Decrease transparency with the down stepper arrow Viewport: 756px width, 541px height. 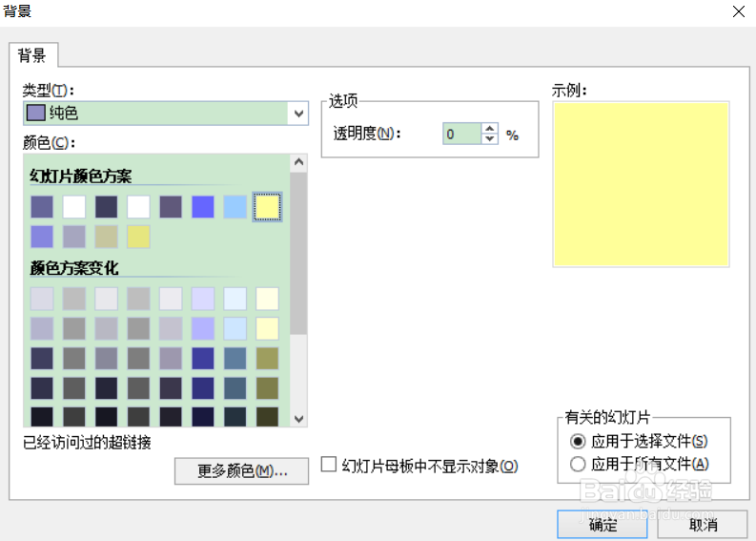[x=490, y=139]
